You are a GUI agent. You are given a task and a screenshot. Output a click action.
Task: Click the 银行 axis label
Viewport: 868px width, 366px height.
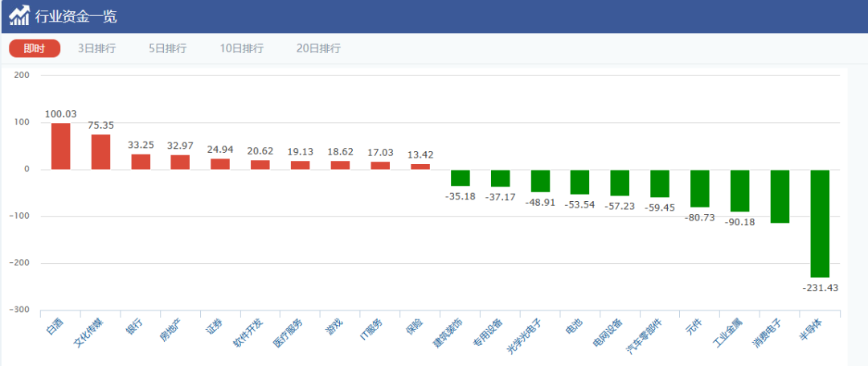point(134,327)
